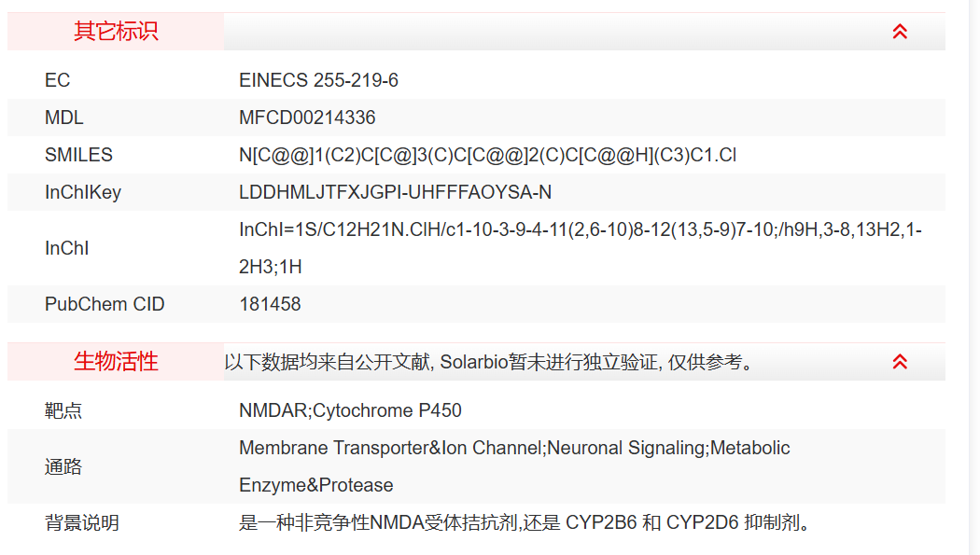Open PubChem CID 181458

(x=270, y=305)
